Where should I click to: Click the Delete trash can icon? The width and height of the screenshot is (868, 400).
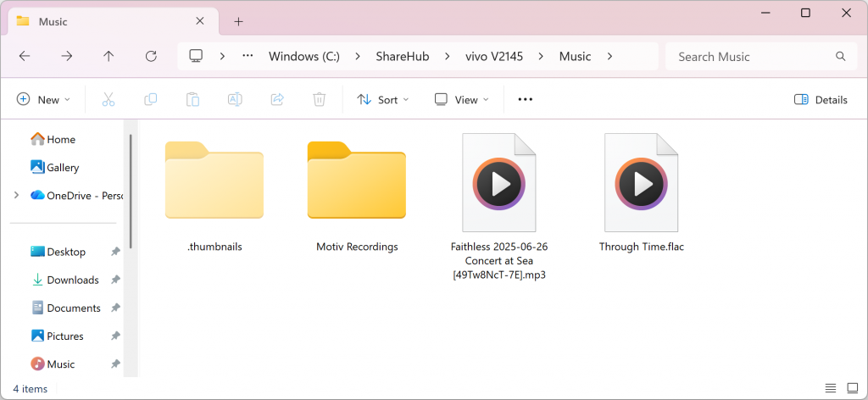tap(319, 99)
